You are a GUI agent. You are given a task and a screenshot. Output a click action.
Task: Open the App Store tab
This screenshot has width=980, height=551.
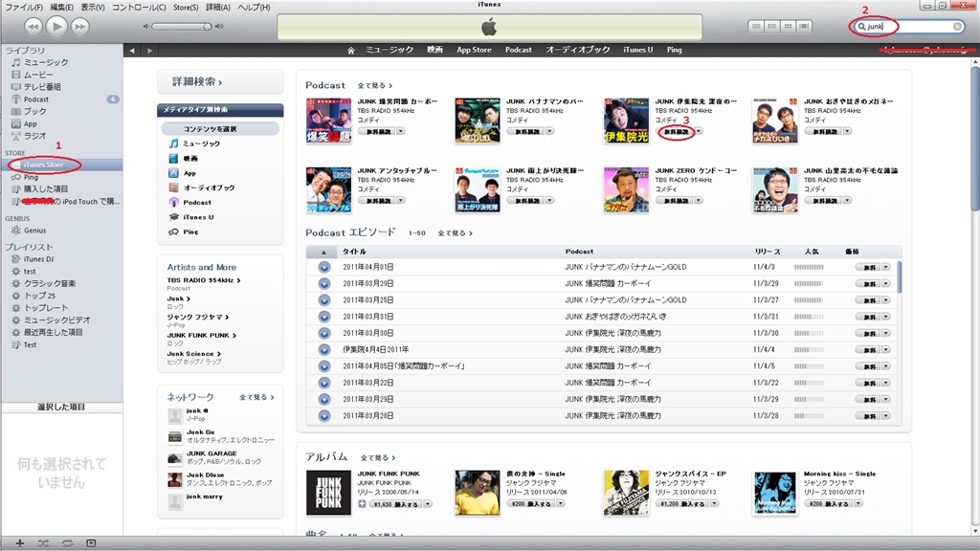[x=474, y=50]
